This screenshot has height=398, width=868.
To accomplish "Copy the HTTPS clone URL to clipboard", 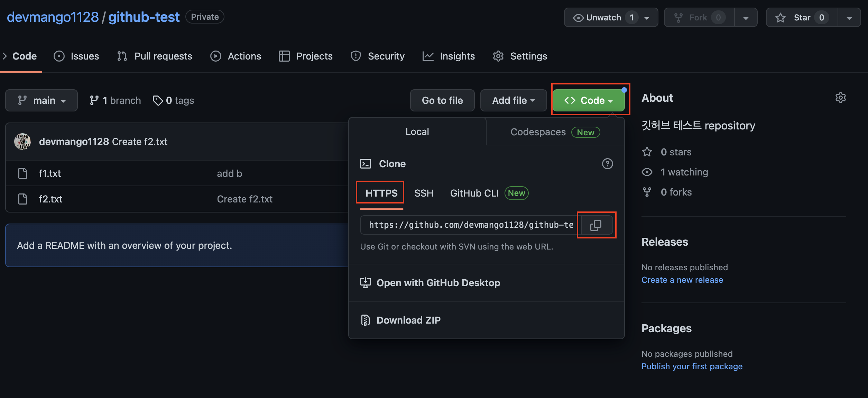I will (596, 225).
